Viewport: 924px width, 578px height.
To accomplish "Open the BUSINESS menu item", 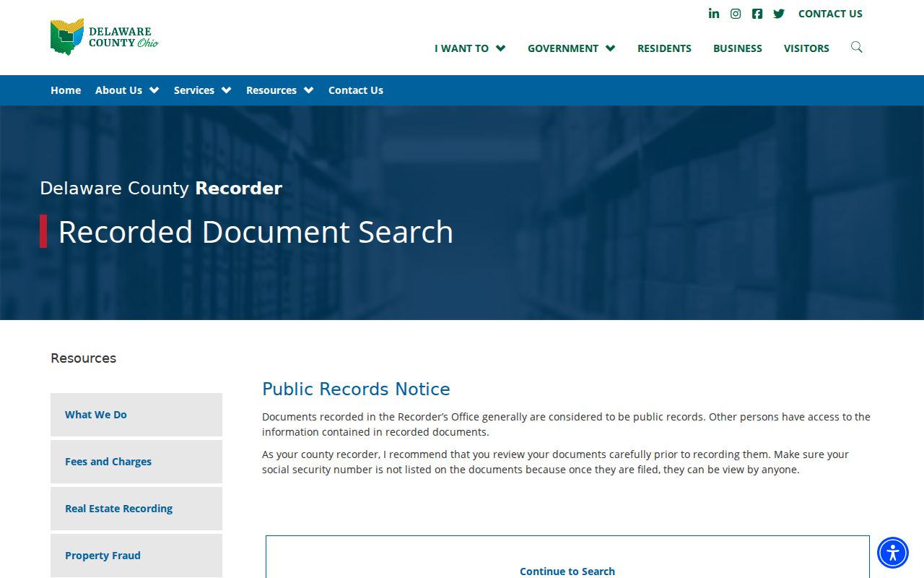I will click(738, 48).
